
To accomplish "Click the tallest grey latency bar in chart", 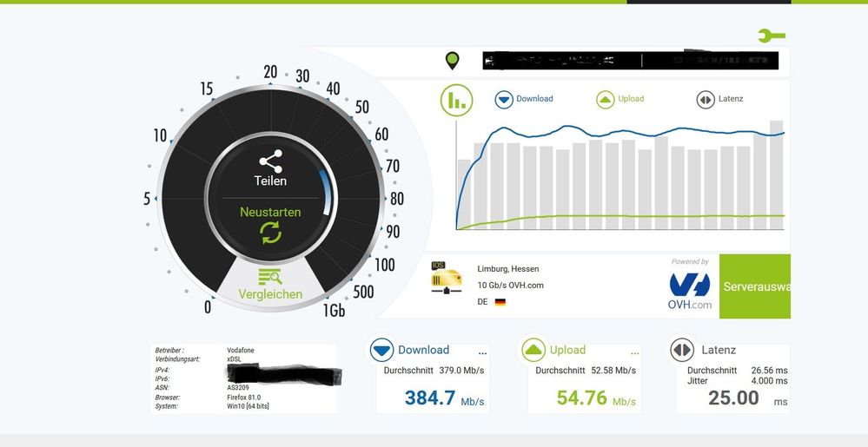I will coord(776,174).
